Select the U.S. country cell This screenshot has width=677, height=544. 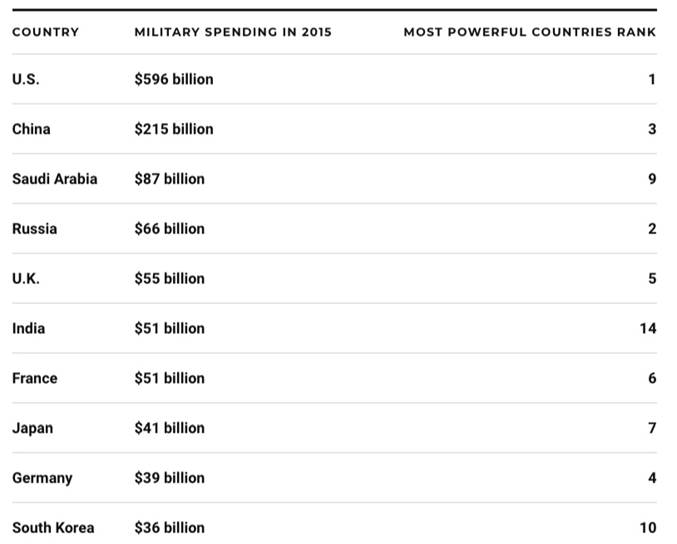pyautogui.click(x=26, y=79)
